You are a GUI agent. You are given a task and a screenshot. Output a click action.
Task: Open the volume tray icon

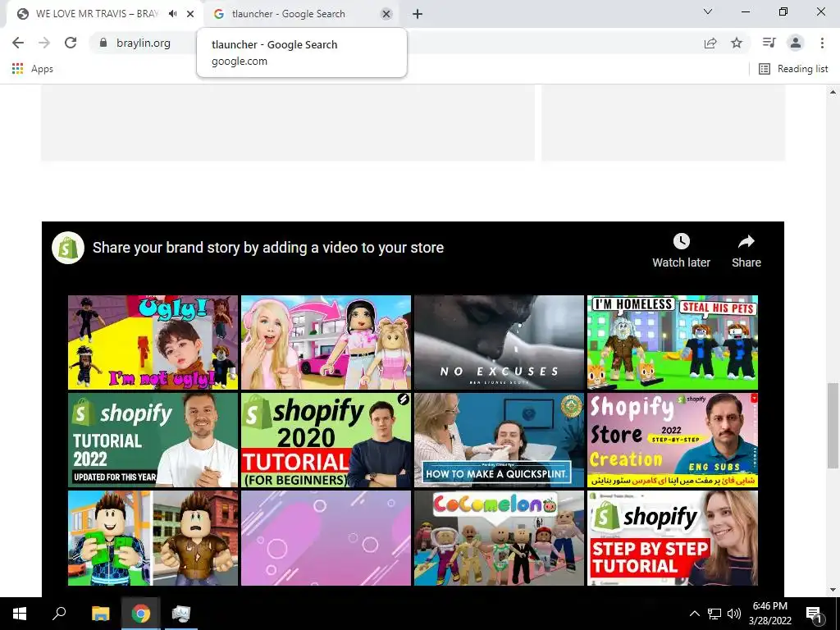733,614
